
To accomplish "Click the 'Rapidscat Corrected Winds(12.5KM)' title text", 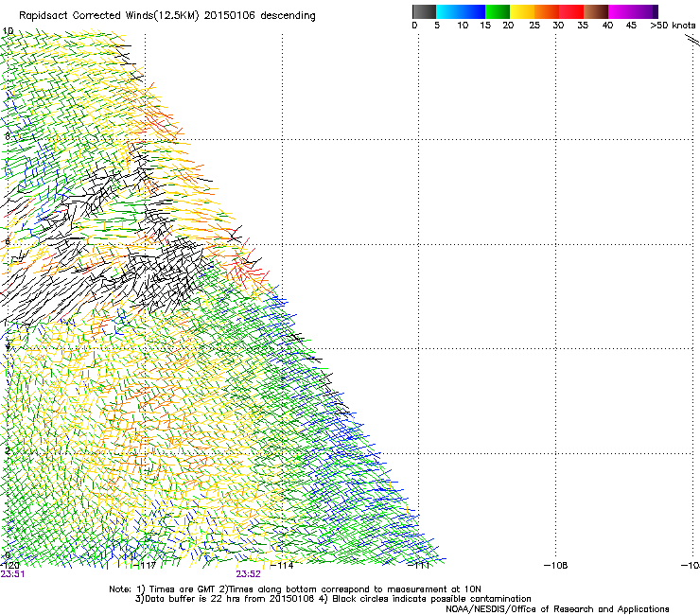I will [110, 16].
